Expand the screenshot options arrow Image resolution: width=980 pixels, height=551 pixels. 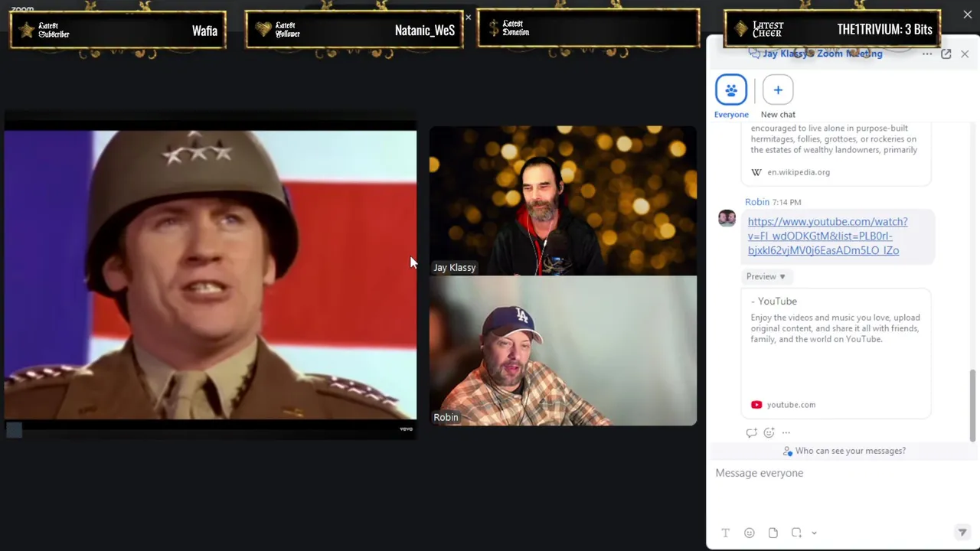point(814,533)
